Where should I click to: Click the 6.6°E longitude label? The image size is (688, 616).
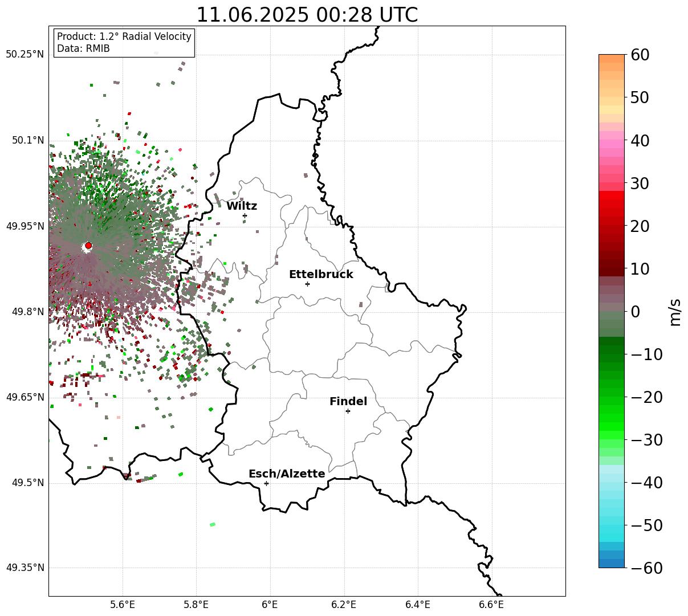click(x=491, y=605)
